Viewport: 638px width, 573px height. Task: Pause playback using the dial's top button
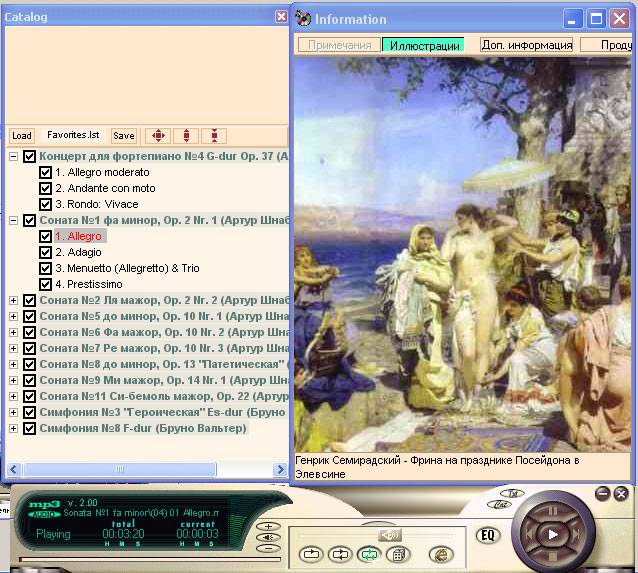pyautogui.click(x=553, y=510)
